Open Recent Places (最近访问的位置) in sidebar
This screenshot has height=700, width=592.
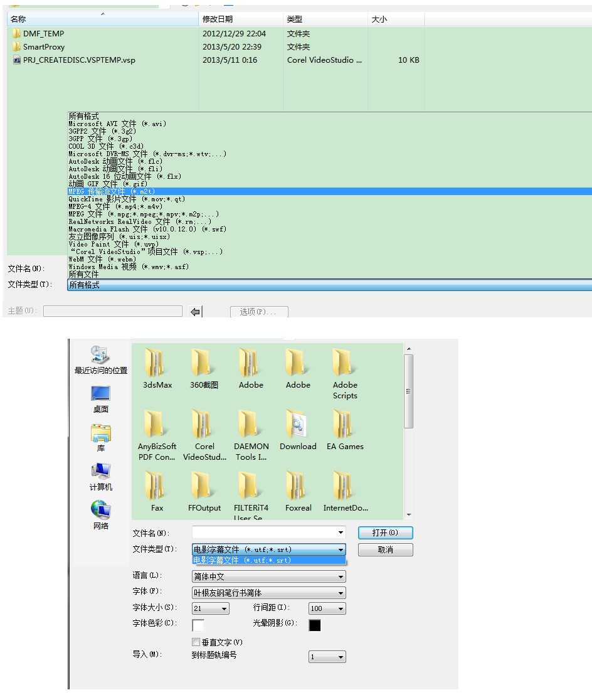click(101, 360)
